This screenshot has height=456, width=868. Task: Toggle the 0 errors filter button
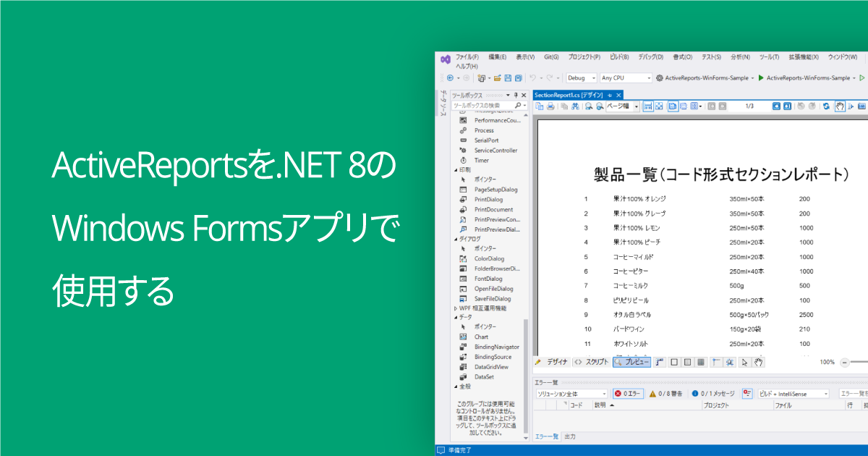coord(628,394)
